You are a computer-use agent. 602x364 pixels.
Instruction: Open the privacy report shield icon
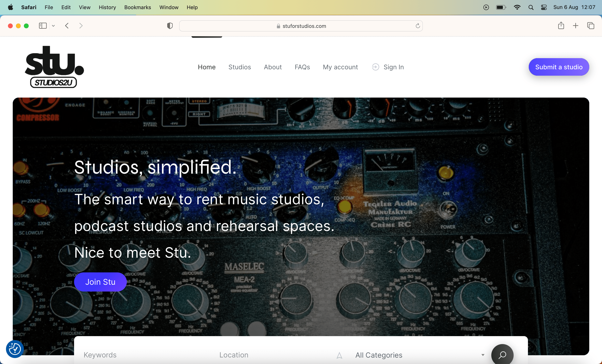pyautogui.click(x=170, y=26)
